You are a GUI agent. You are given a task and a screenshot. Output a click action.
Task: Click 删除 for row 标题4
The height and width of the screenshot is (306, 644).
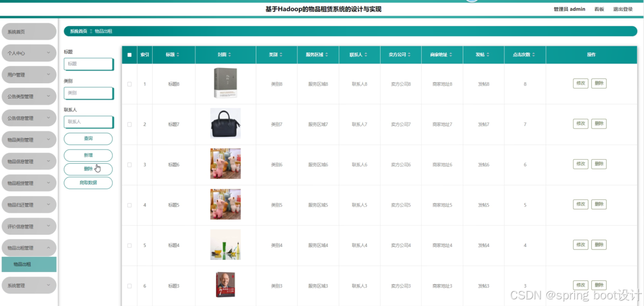coord(599,245)
